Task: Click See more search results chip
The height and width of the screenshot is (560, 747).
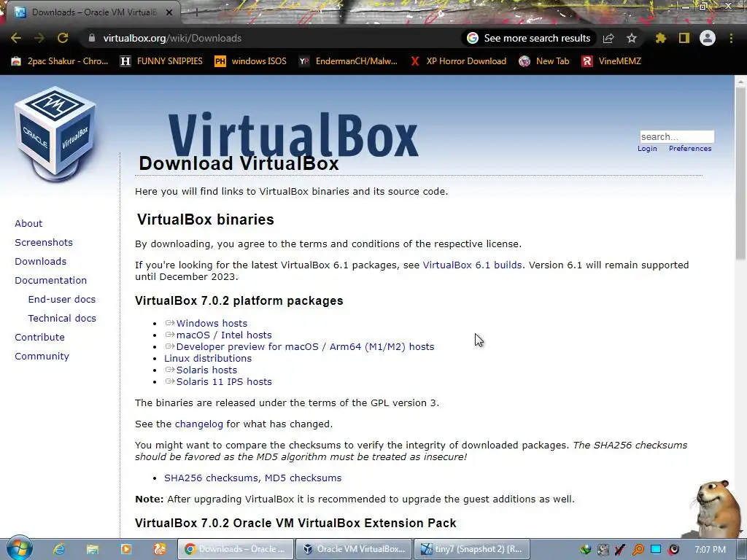Action: click(530, 38)
